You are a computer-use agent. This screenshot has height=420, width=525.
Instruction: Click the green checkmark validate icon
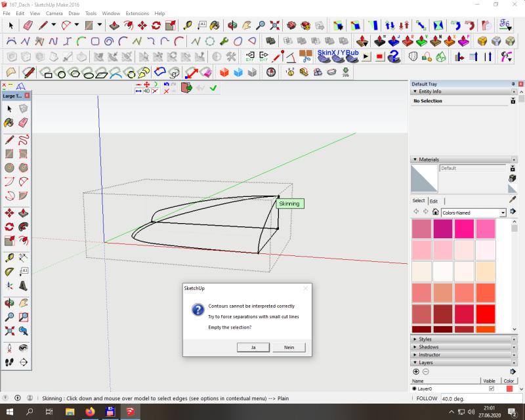coord(213,88)
